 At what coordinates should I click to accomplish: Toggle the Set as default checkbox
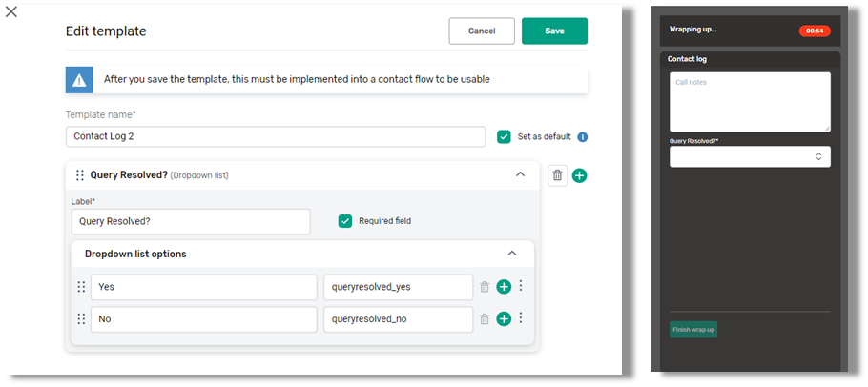coord(504,137)
